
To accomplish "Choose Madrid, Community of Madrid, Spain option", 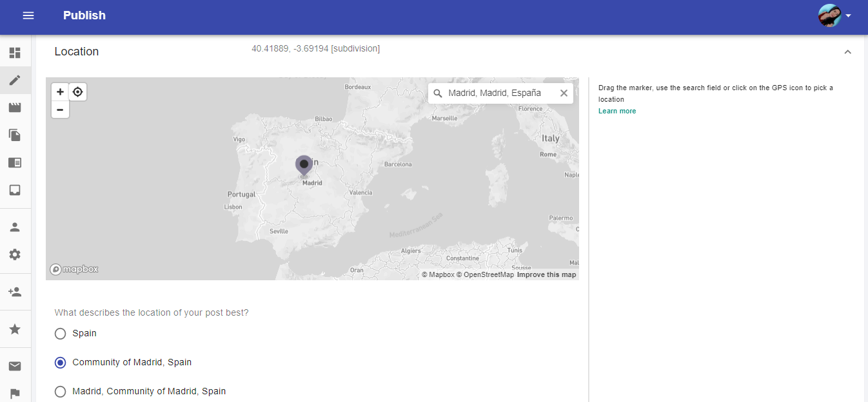I will [x=61, y=392].
